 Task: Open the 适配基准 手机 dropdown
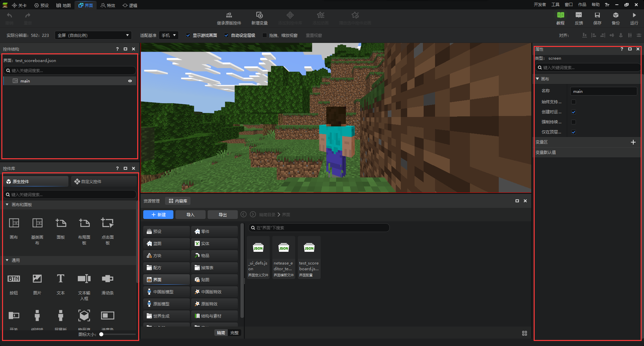(x=169, y=35)
